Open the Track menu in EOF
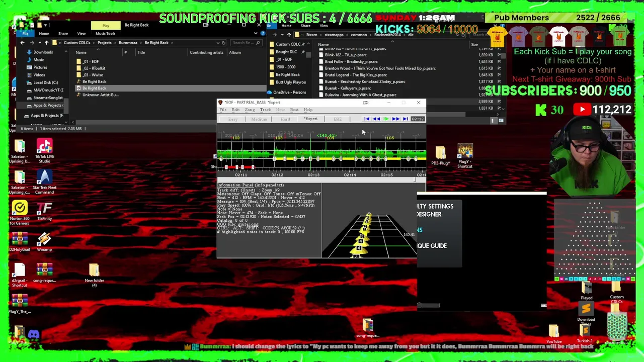 [x=265, y=110]
